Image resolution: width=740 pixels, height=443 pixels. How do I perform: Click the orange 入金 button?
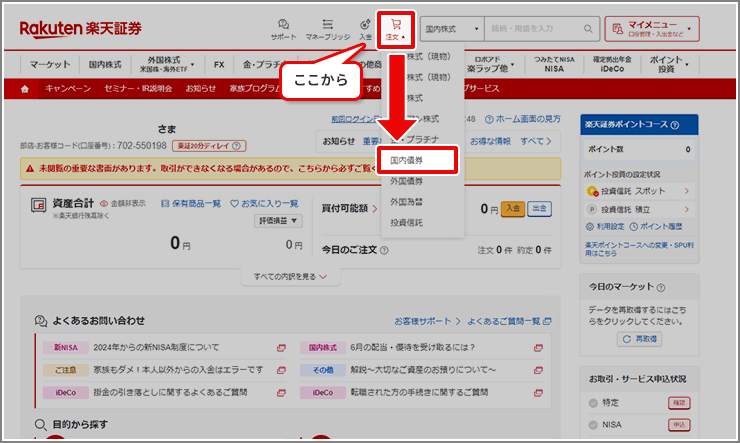(513, 209)
